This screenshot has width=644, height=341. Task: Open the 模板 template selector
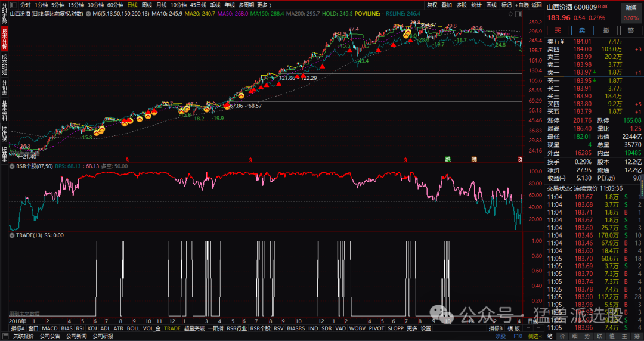(514, 328)
